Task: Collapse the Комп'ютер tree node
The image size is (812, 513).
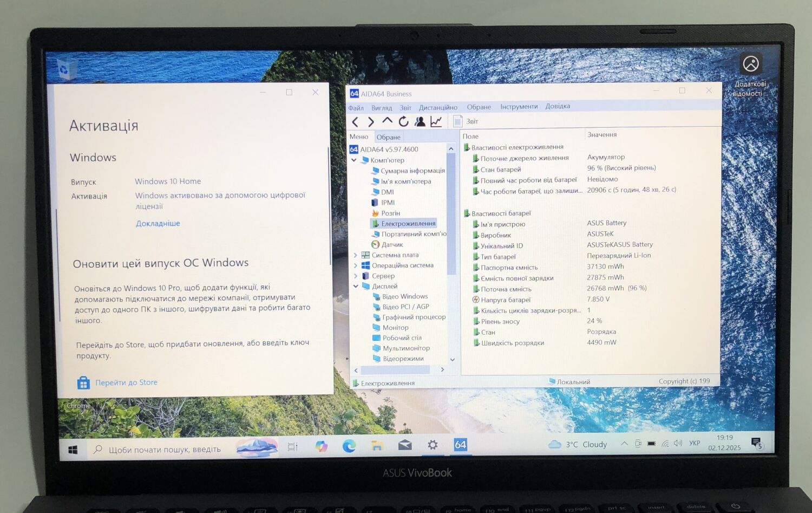Action: (354, 160)
